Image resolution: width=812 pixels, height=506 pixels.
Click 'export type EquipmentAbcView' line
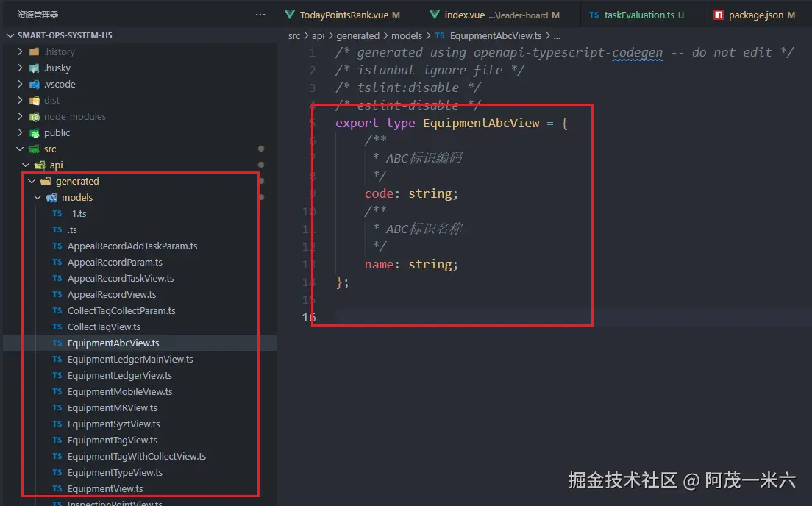point(451,124)
